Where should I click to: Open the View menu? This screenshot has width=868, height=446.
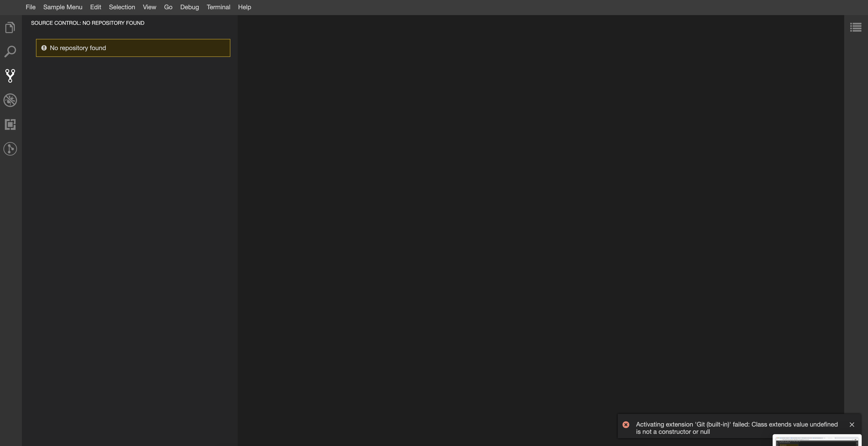coord(149,7)
